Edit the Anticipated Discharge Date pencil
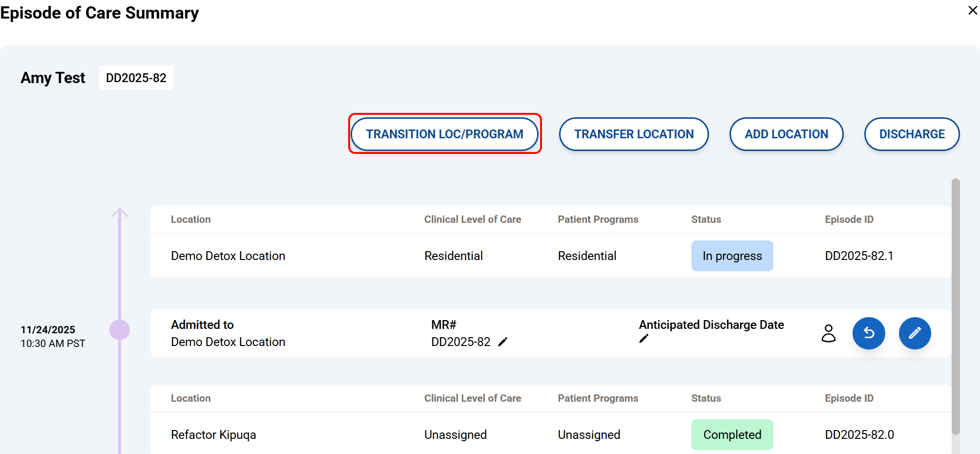The image size is (980, 454). coord(644,339)
